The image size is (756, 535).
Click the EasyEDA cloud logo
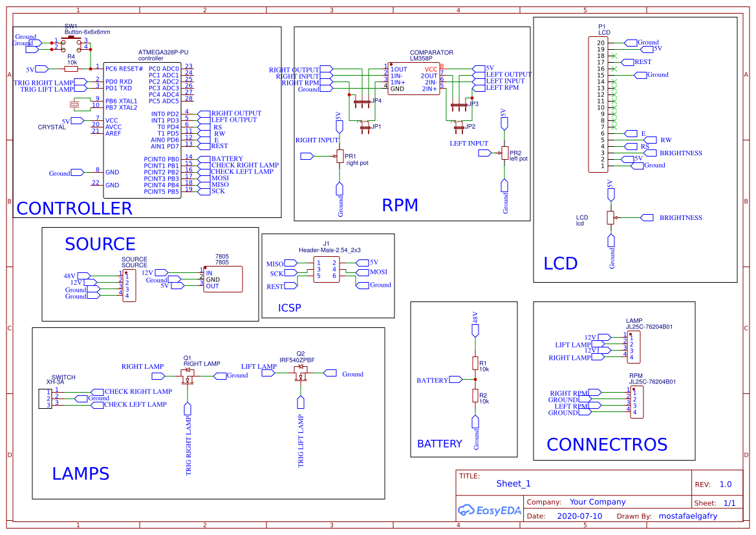pyautogui.click(x=466, y=510)
